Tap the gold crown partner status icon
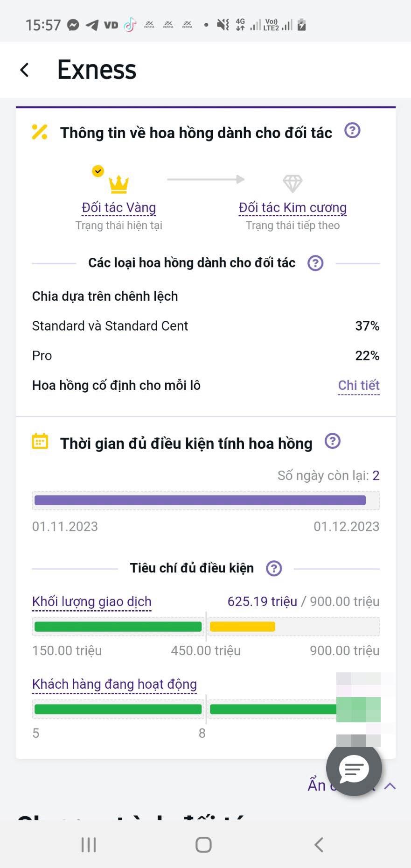 point(118,184)
